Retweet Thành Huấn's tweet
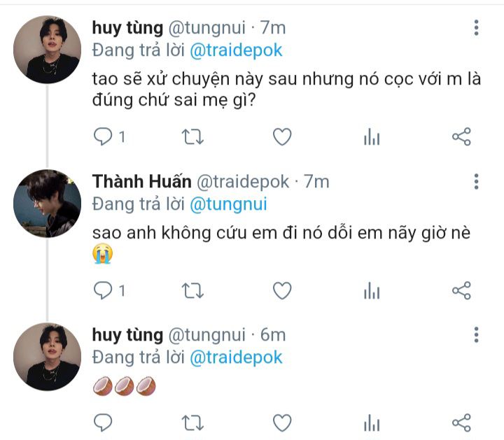This screenshot has height=440, width=504. (x=192, y=290)
